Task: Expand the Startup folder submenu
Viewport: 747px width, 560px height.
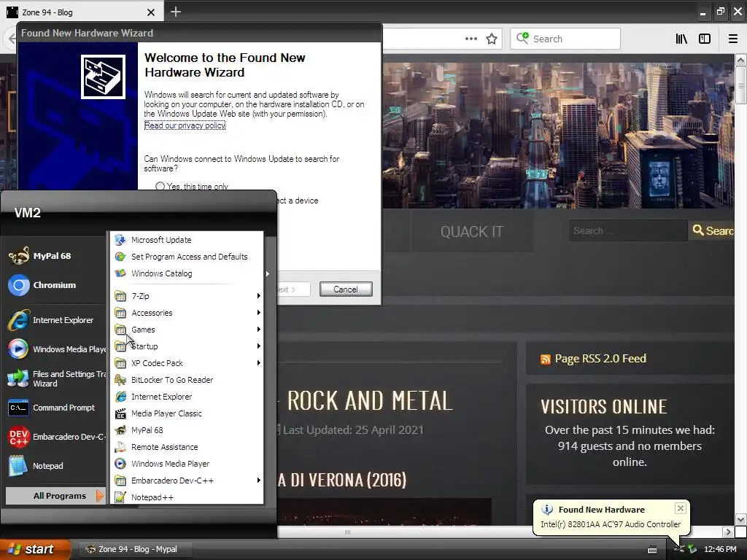Action: 187,346
